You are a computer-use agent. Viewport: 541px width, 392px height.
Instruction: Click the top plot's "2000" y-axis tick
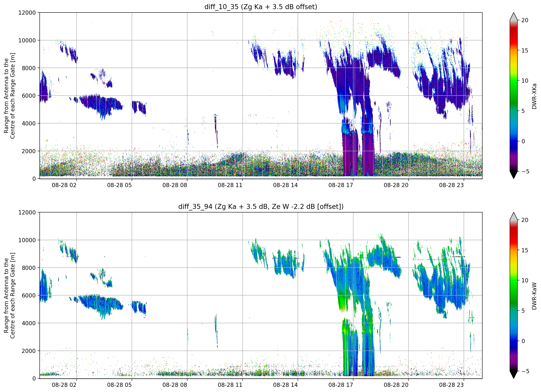point(29,151)
